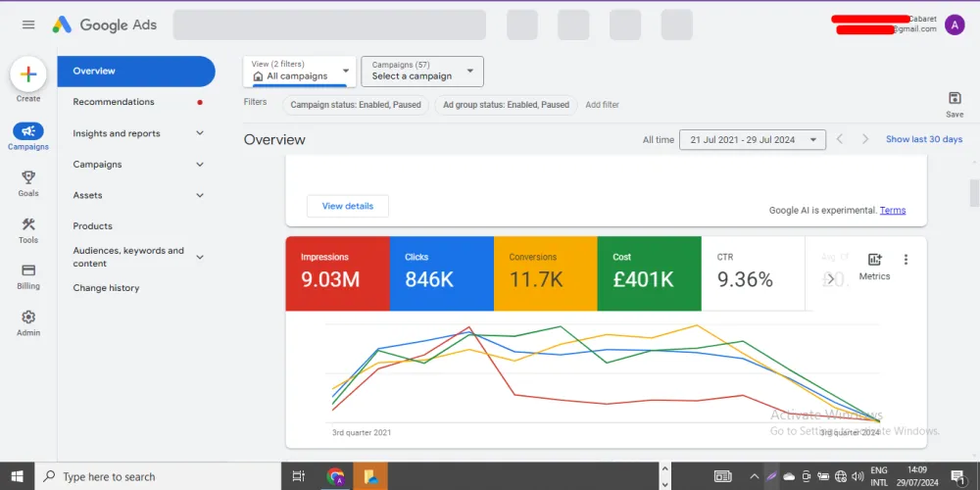Select the Overview sidebar item
Viewport: 980px width, 490px height.
(136, 72)
